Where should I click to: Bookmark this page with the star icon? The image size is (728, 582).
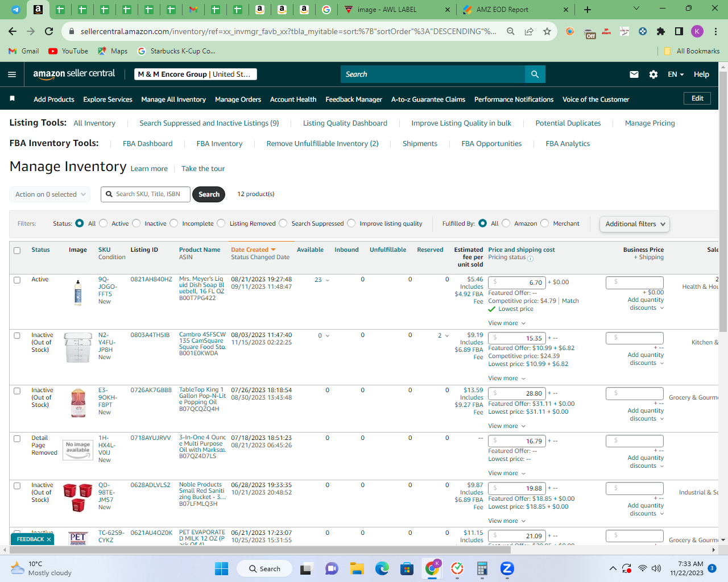pos(547,31)
